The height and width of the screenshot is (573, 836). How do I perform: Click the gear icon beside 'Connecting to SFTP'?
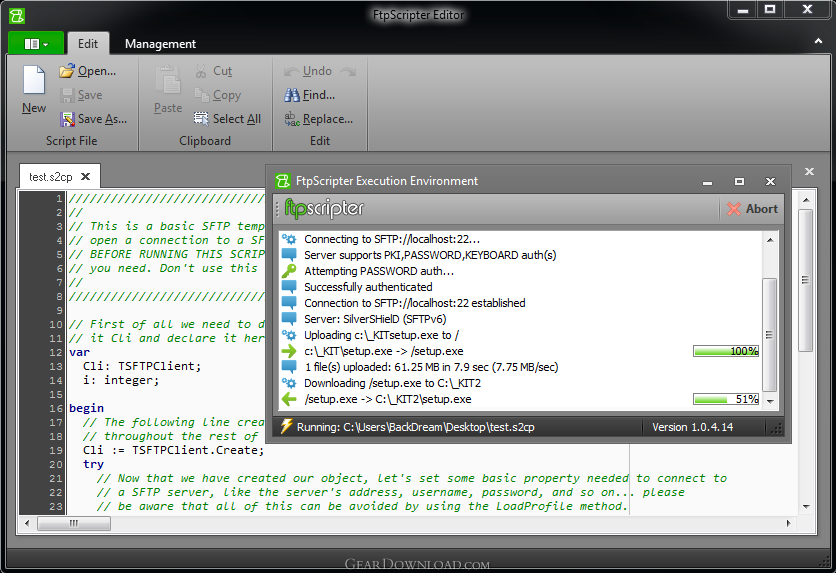coord(289,239)
